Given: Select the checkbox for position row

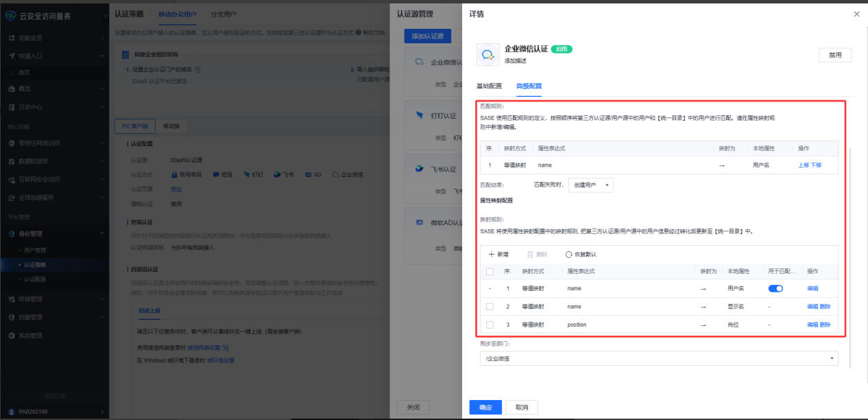Looking at the screenshot, I should click(x=490, y=325).
